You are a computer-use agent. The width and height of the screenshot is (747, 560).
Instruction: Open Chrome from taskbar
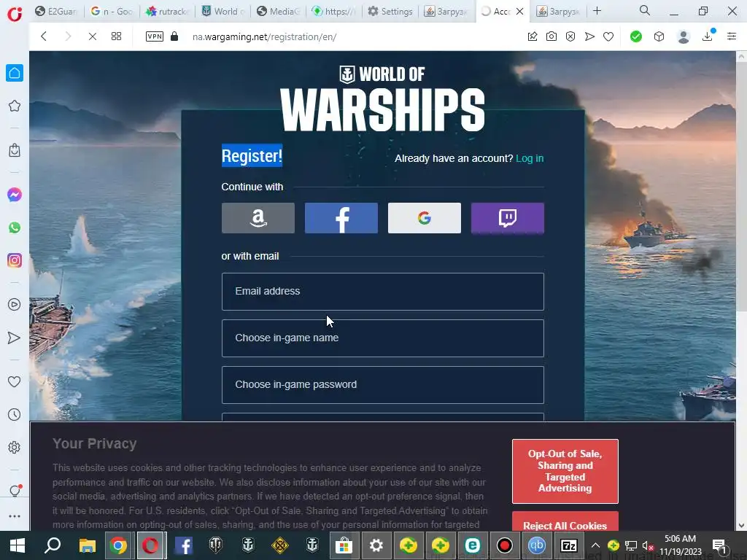[118, 545]
